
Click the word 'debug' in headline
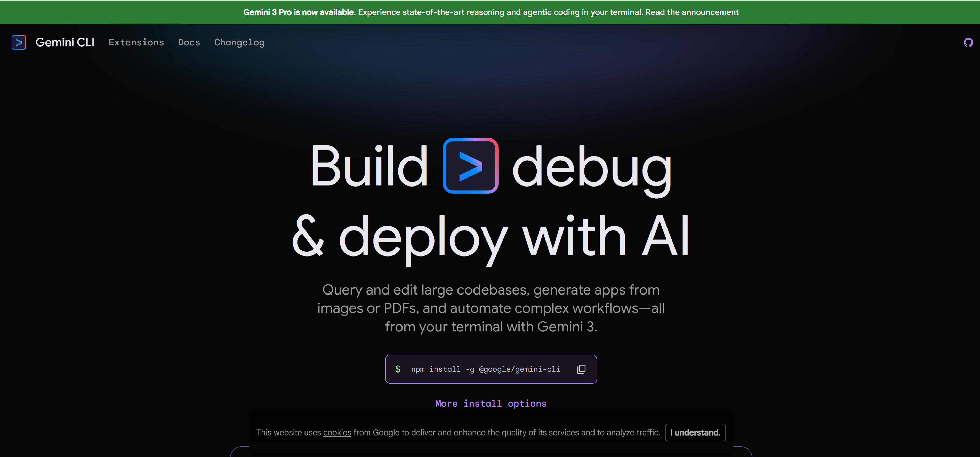tap(592, 168)
